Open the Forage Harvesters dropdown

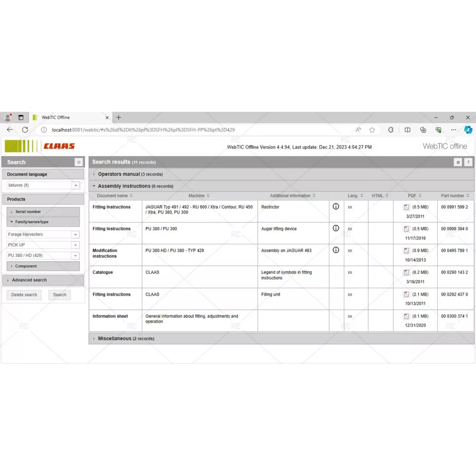click(75, 235)
